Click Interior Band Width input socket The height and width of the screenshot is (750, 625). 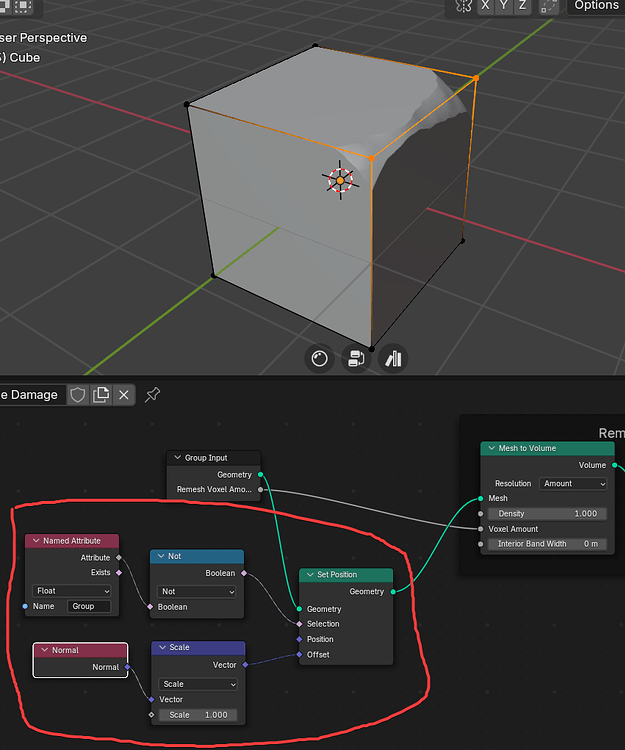[x=481, y=544]
